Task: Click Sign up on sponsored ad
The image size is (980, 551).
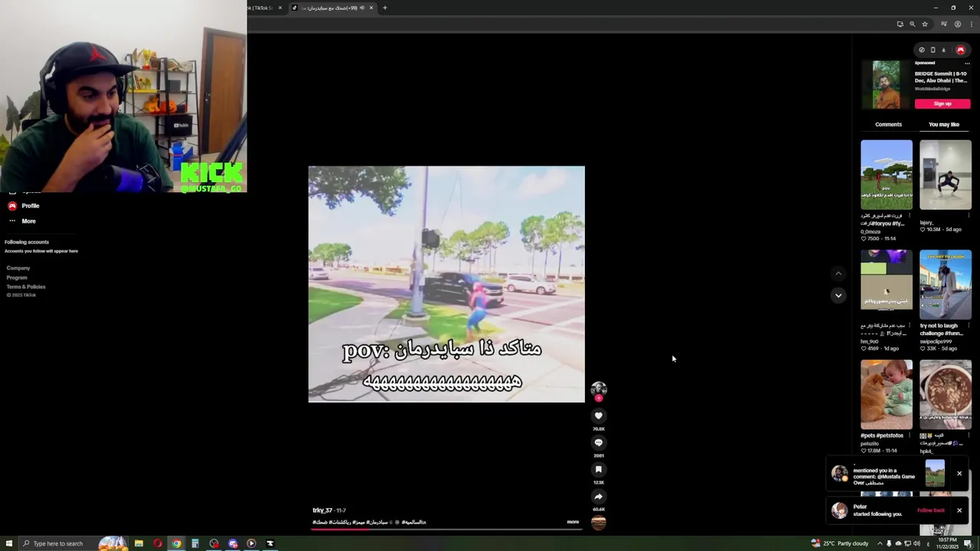Action: [942, 104]
